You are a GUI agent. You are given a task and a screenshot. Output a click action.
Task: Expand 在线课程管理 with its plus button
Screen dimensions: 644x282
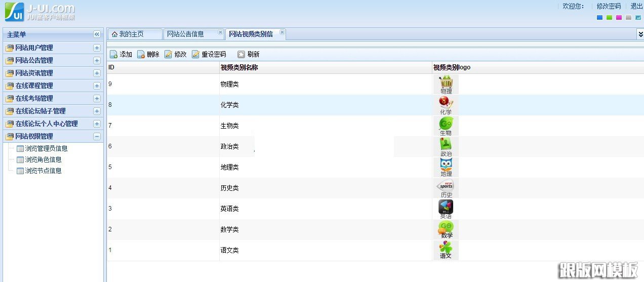click(97, 86)
